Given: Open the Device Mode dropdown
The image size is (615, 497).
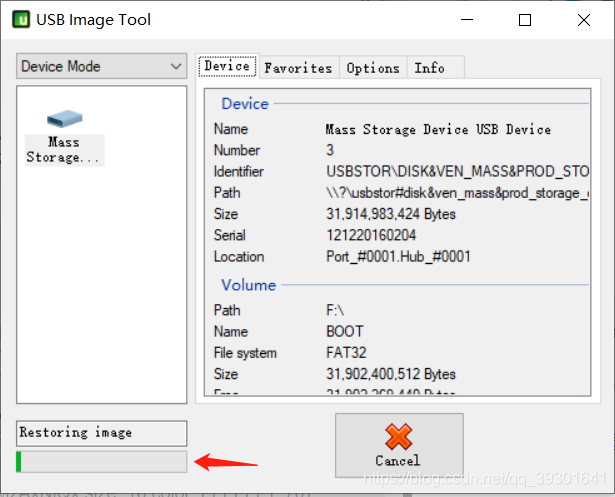Looking at the screenshot, I should point(102,66).
